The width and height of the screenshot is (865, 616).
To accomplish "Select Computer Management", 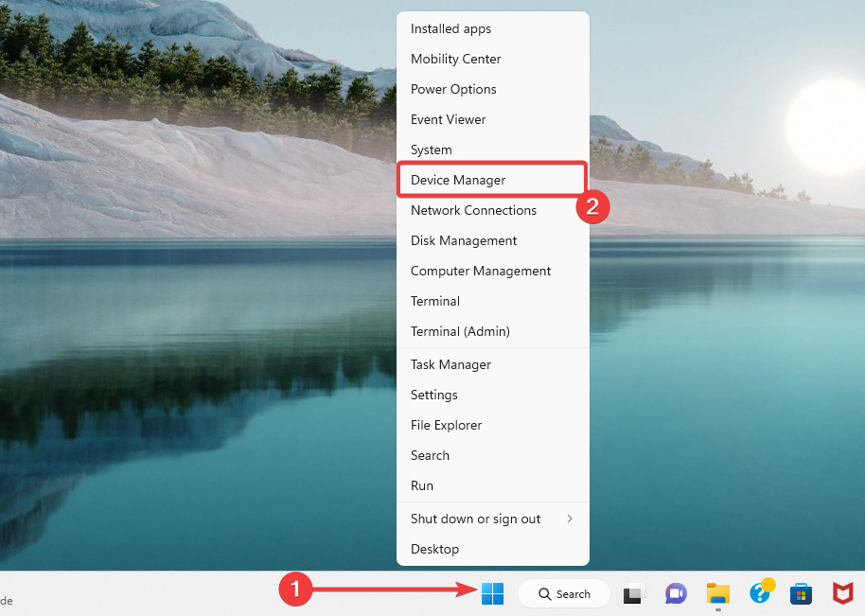I will [x=481, y=271].
